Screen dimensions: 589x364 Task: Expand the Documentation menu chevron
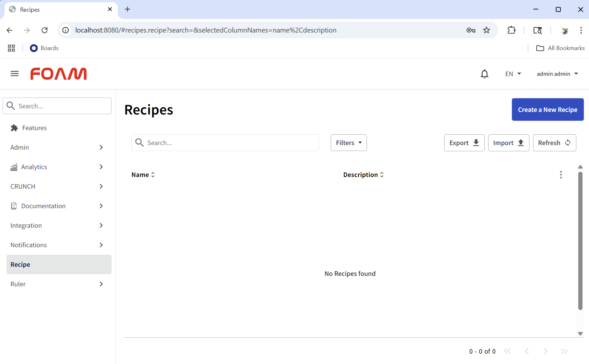pyautogui.click(x=101, y=206)
